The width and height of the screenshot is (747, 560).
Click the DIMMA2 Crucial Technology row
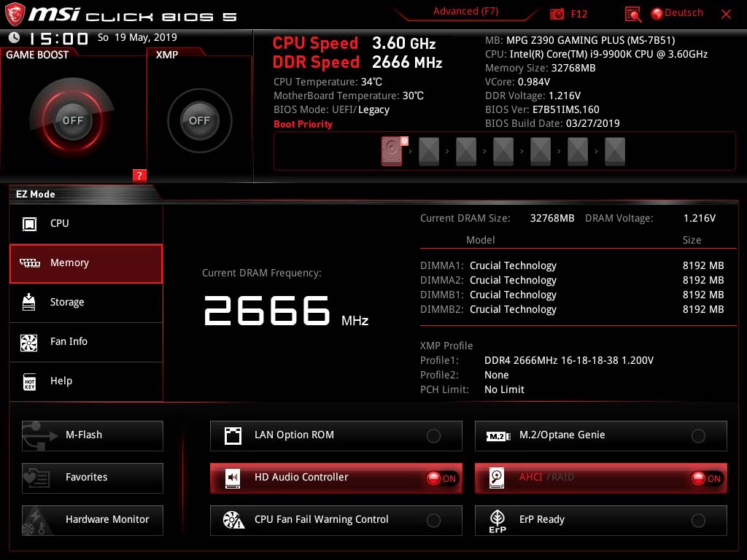[x=572, y=281]
